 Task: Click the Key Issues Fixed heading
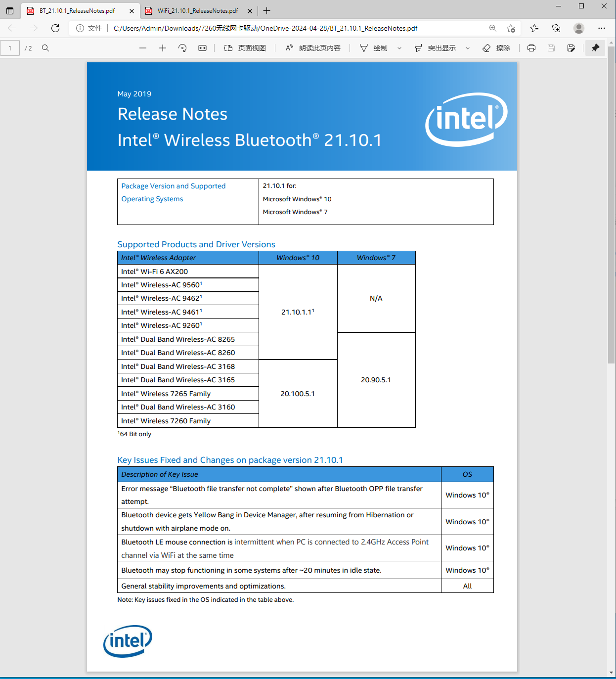[x=230, y=460]
